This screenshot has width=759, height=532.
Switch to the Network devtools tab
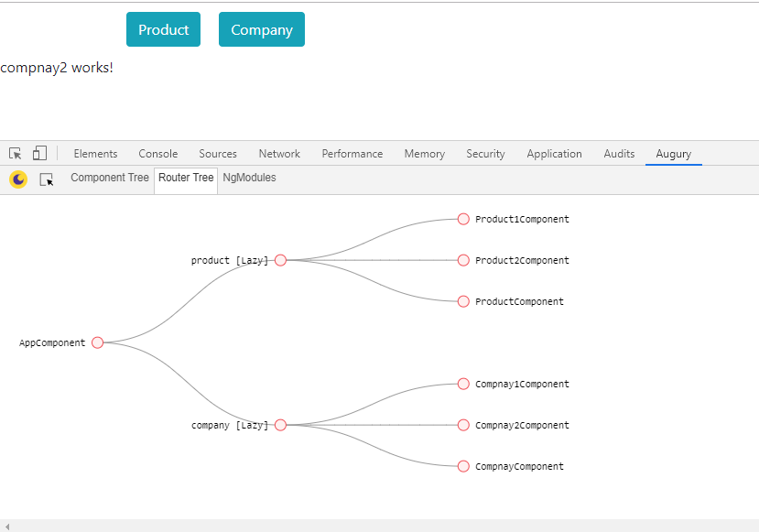point(279,154)
